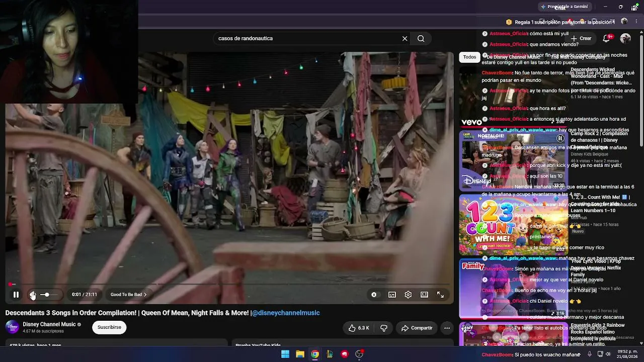The width and height of the screenshot is (644, 362).
Task: Open the YouTube account avatar menu
Action: [625, 38]
